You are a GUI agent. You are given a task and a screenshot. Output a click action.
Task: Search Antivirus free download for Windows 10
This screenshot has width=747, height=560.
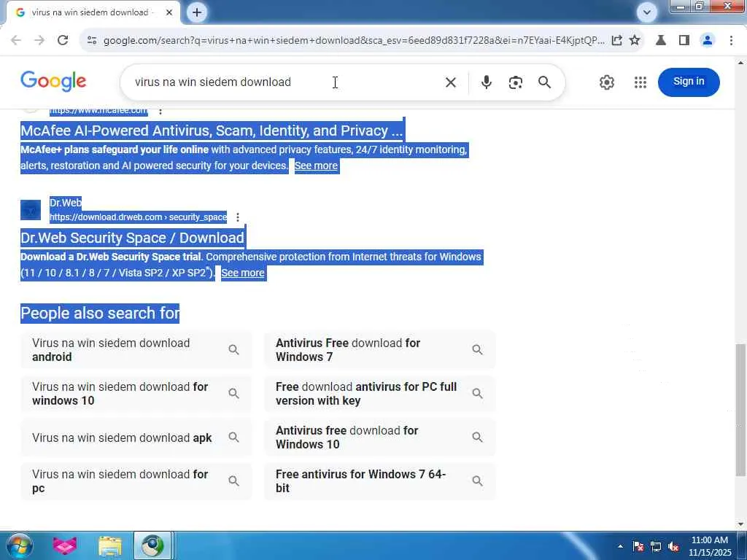coord(379,437)
